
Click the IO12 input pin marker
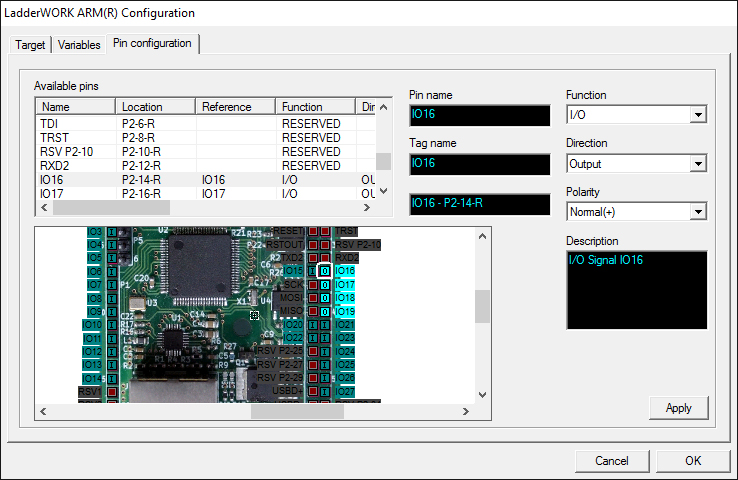[112, 352]
